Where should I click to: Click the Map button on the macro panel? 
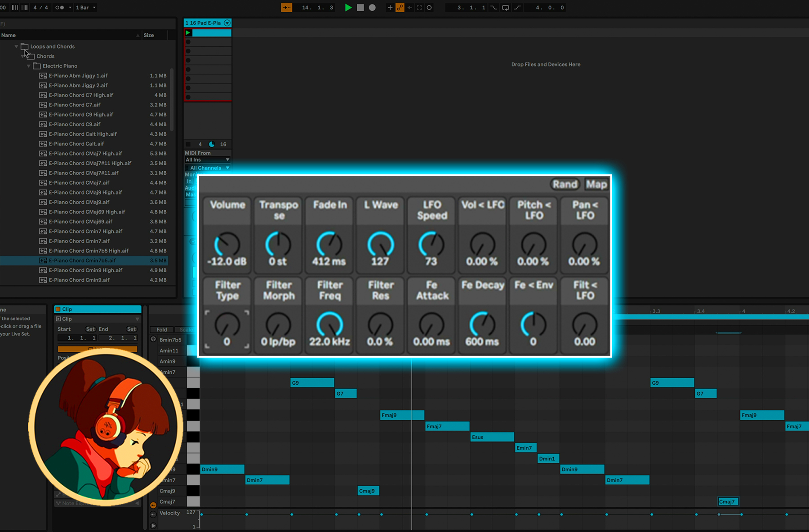597,184
